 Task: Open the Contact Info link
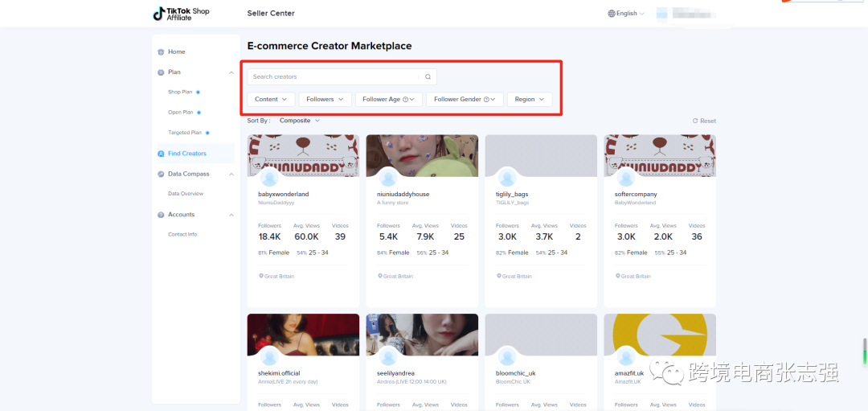pyautogui.click(x=182, y=235)
